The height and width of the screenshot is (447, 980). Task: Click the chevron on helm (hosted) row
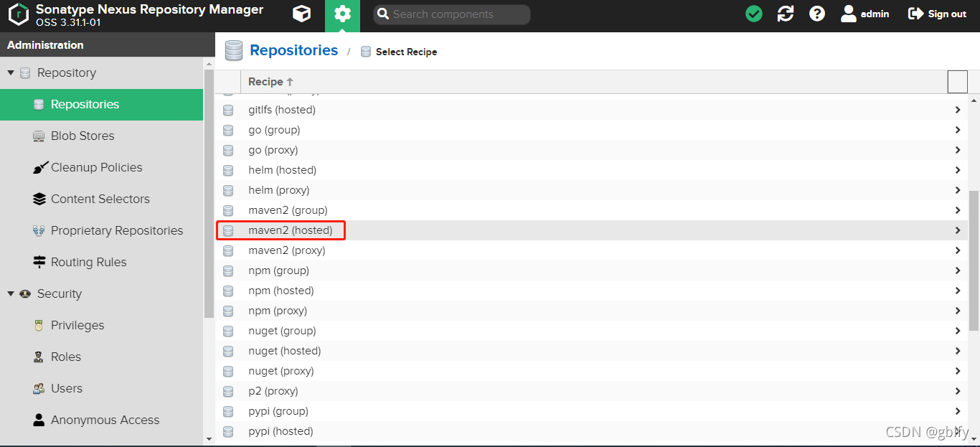pyautogui.click(x=958, y=170)
